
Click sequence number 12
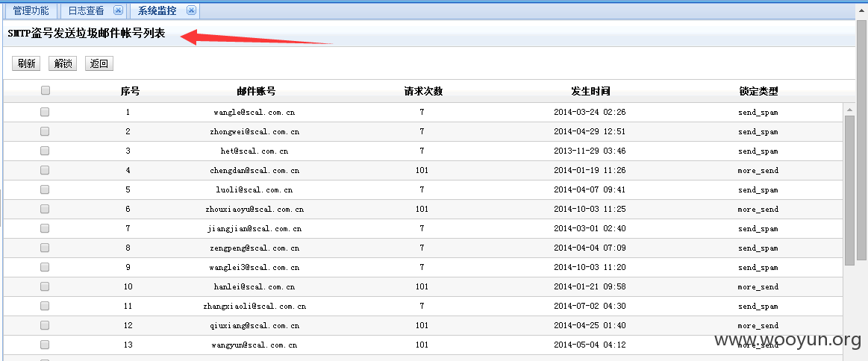[x=128, y=325]
